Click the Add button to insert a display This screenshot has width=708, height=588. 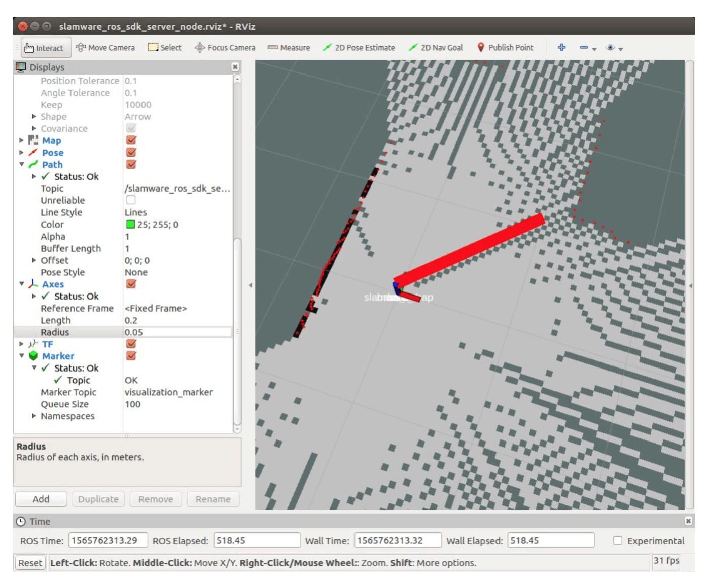coord(40,499)
